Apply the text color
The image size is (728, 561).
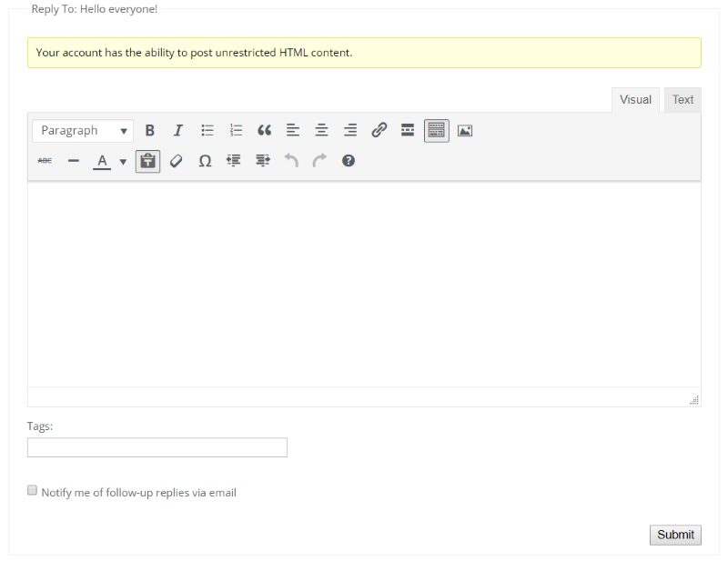coord(102,161)
